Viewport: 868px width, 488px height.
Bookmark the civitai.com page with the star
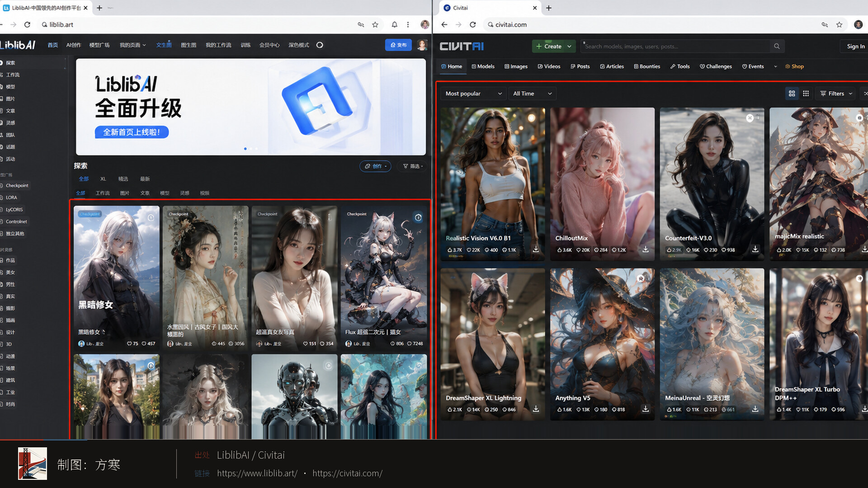pyautogui.click(x=840, y=25)
